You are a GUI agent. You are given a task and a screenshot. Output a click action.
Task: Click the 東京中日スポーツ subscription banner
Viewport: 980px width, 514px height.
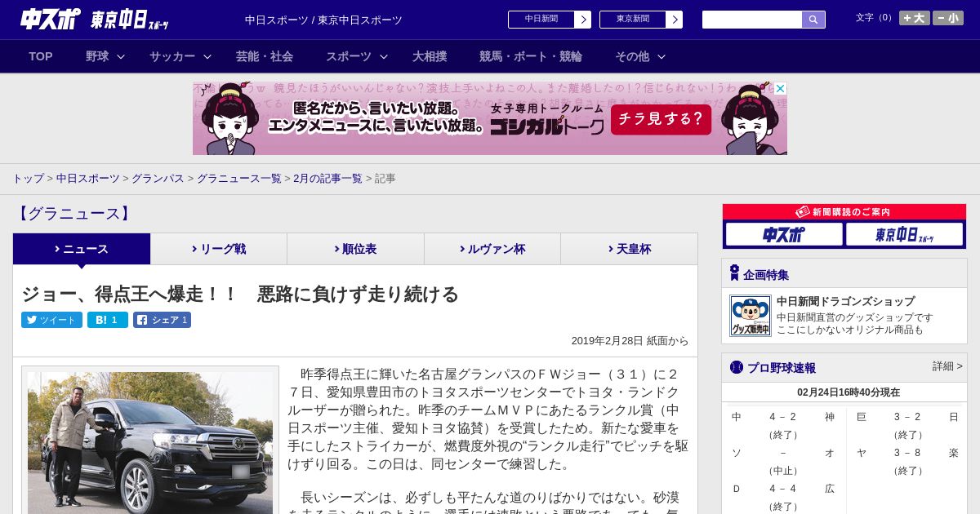point(904,234)
